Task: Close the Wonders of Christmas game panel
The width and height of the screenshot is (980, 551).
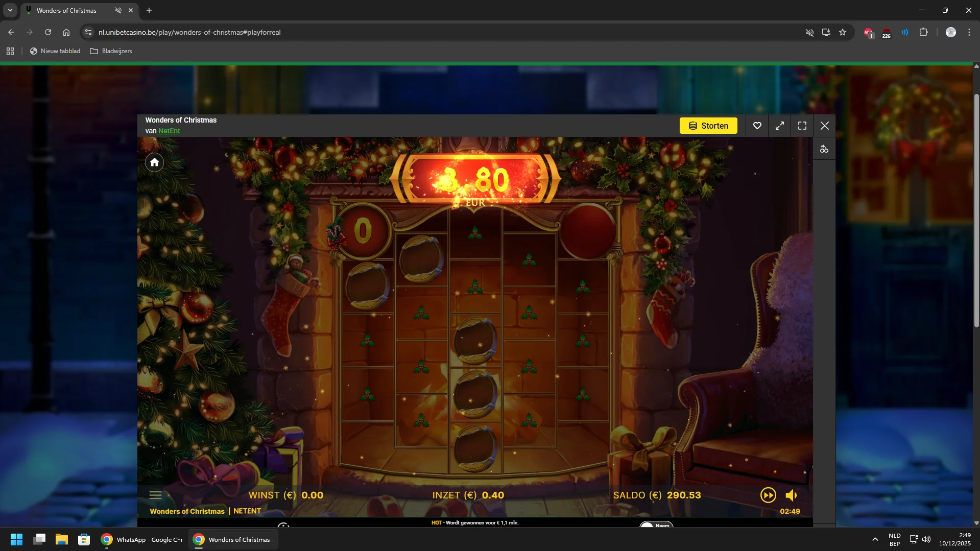Action: 825,126
